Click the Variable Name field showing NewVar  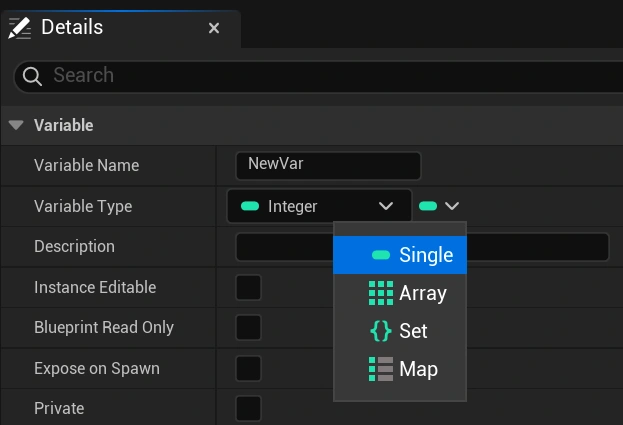pyautogui.click(x=328, y=166)
